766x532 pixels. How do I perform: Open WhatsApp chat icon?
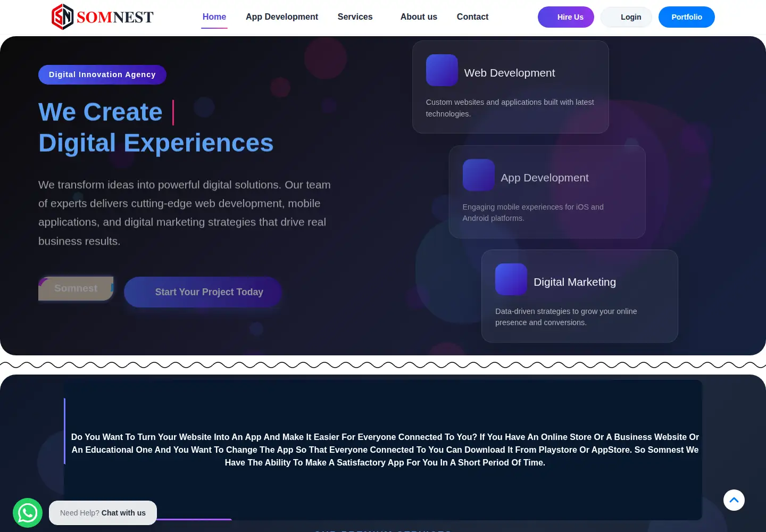(x=28, y=513)
